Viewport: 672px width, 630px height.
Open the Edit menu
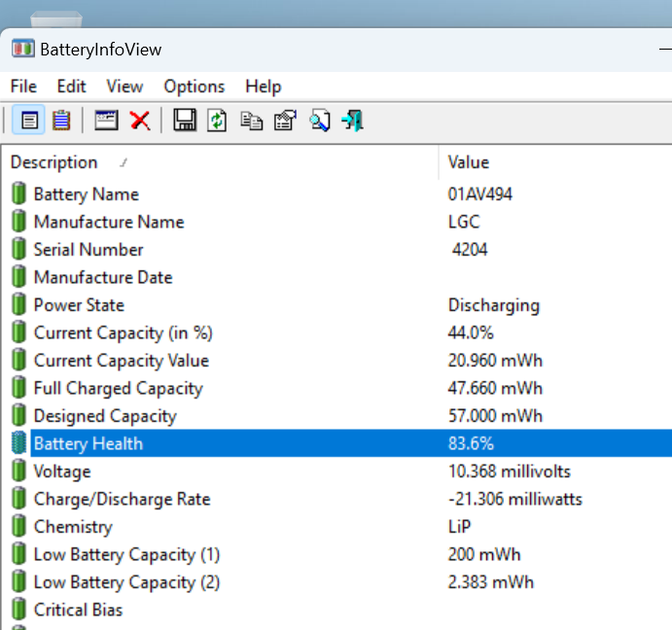click(72, 87)
